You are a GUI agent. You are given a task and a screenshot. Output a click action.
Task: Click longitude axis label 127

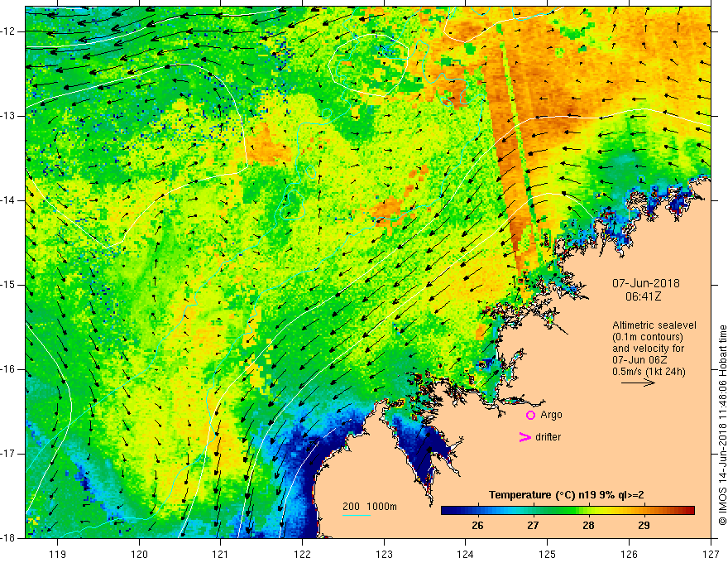click(x=711, y=554)
